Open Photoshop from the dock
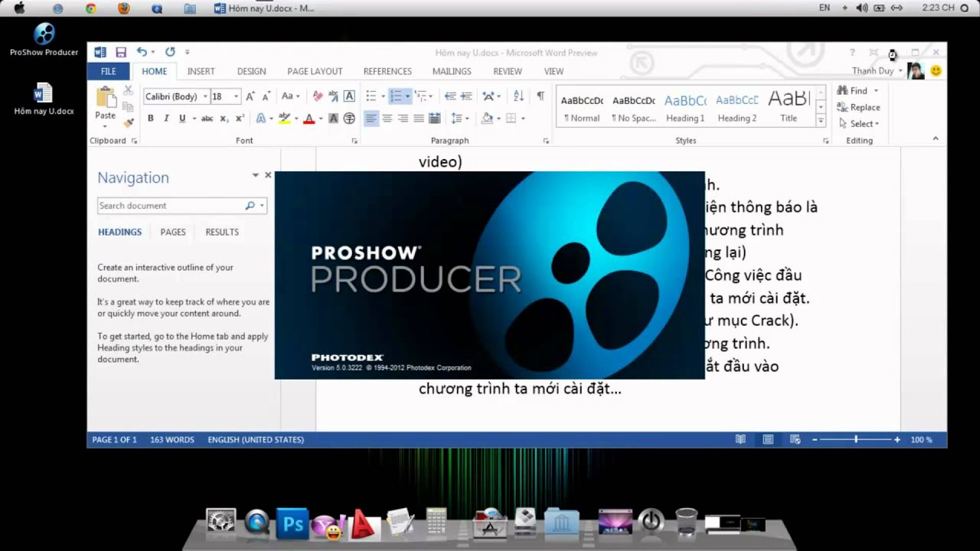 tap(292, 524)
